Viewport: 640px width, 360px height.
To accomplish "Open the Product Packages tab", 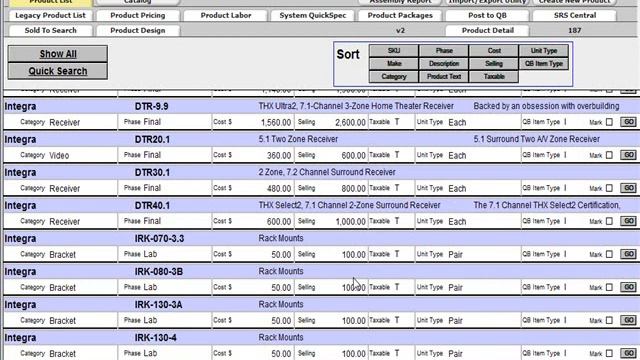I will tap(400, 16).
